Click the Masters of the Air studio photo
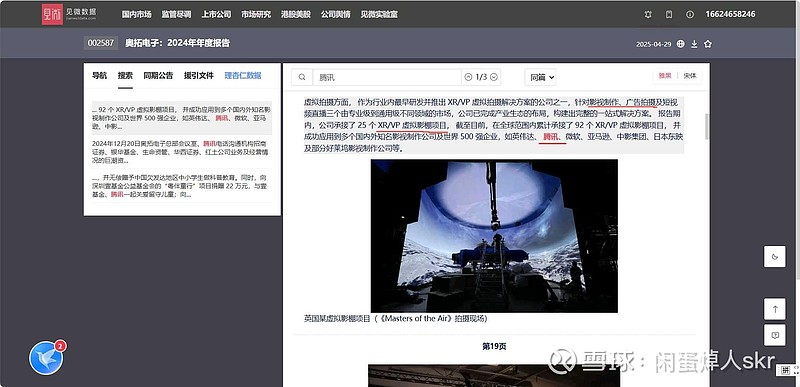 click(x=494, y=236)
